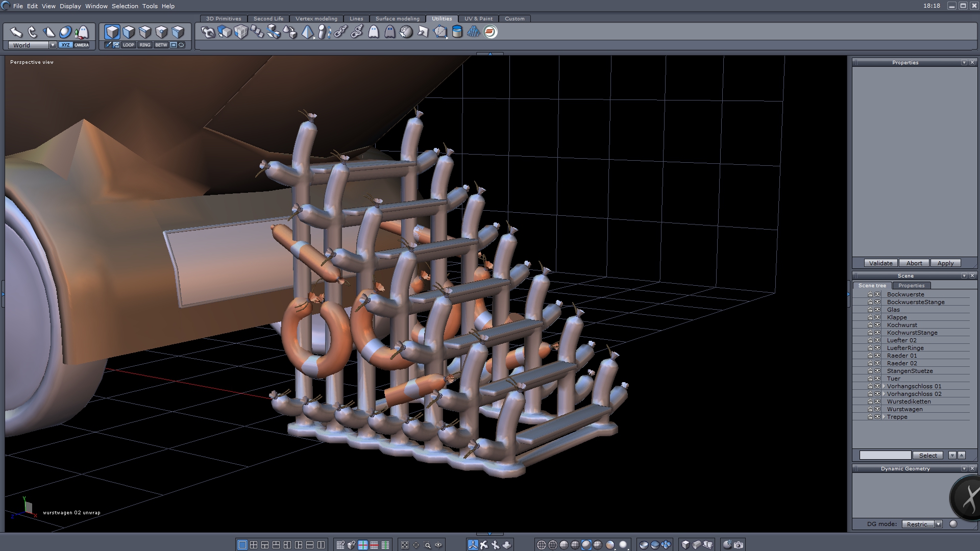The width and height of the screenshot is (980, 551).
Task: Click the camera snapshot icon
Action: tap(739, 545)
